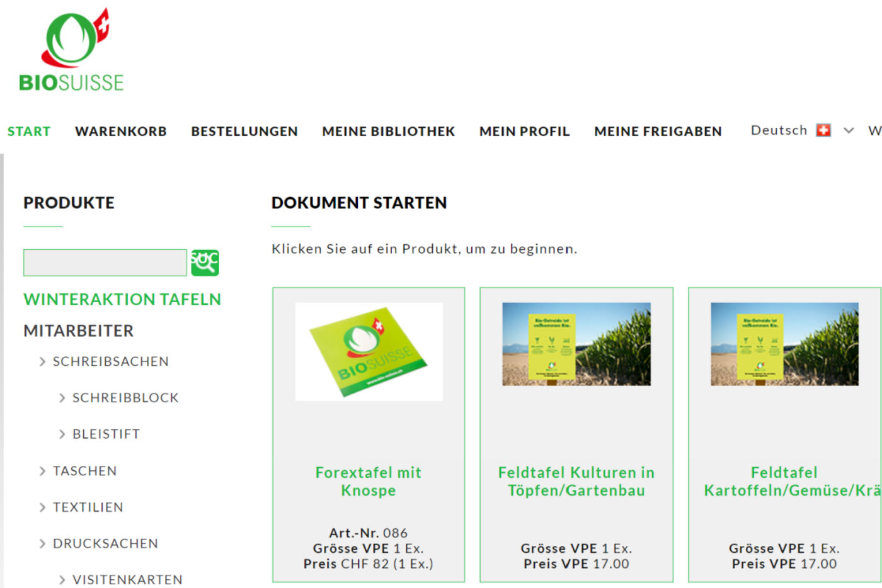
Task: Click the green search magnifier button
Action: [205, 263]
